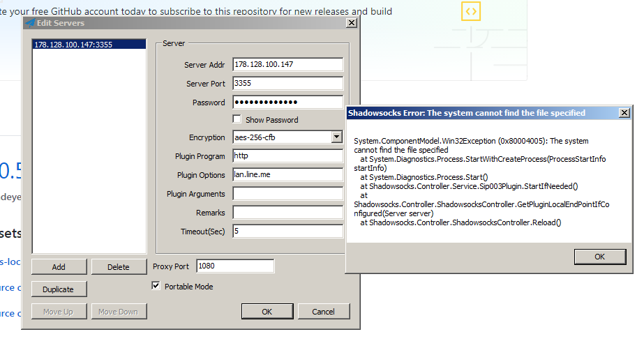Image resolution: width=644 pixels, height=341 pixels.
Task: Close the Edit Servers window
Action: click(352, 23)
